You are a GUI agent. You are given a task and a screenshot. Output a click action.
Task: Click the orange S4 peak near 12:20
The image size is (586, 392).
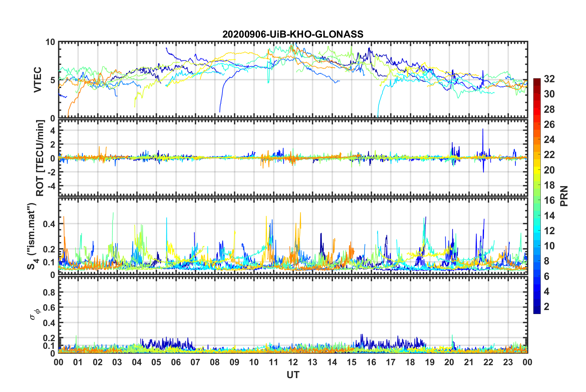click(x=300, y=228)
